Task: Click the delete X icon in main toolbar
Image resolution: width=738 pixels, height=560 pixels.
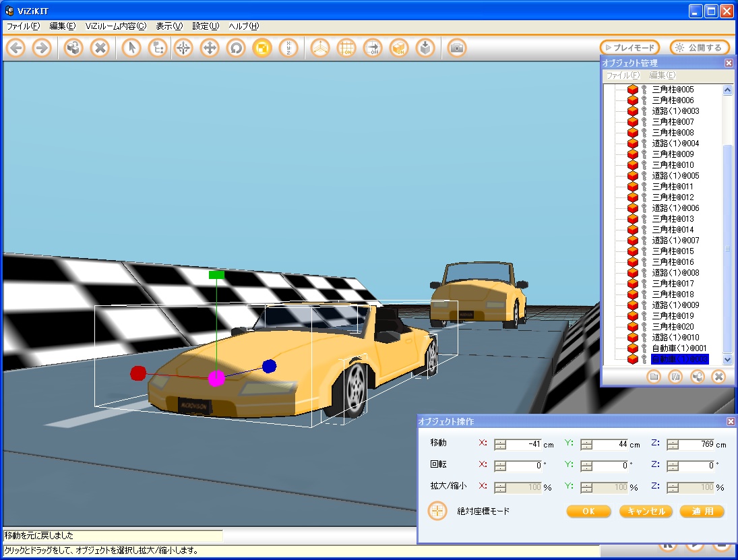Action: 100,48
